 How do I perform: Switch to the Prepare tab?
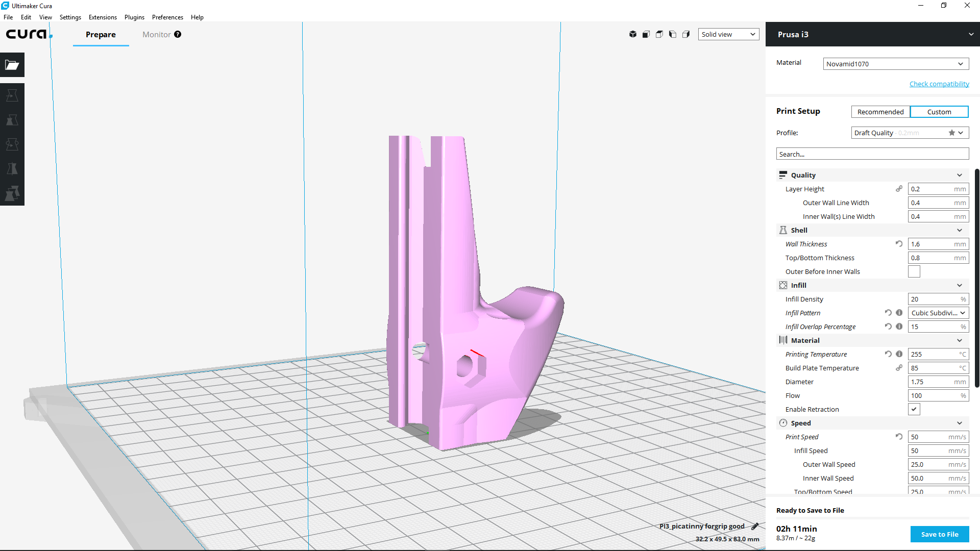pos(101,34)
